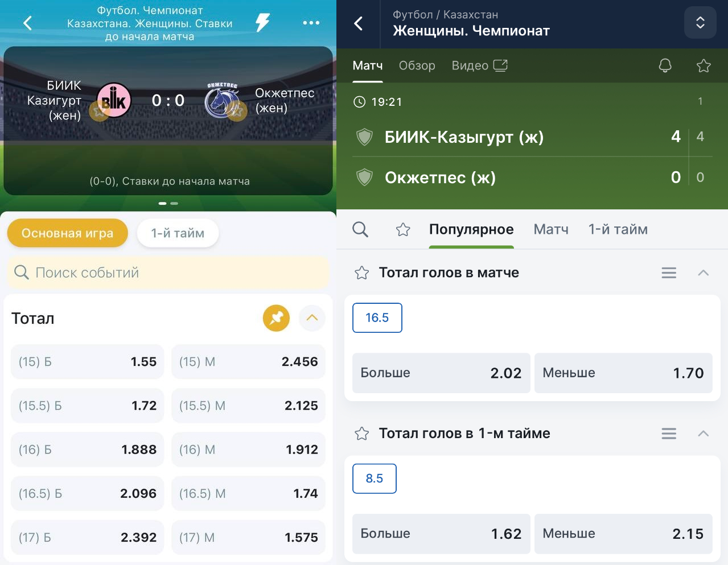Switch to 1-й тайм pill in left app
This screenshot has height=565, width=728.
178,233
